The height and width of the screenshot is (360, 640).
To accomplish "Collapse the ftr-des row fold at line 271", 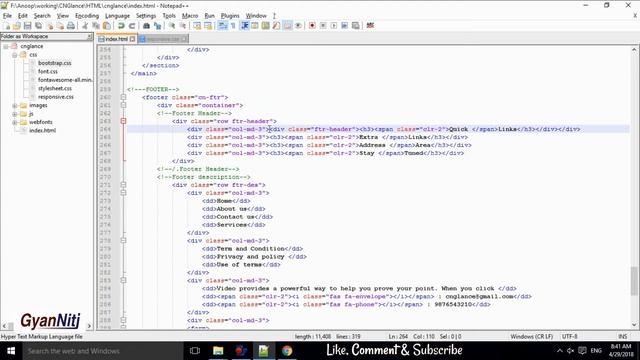I will [x=123, y=185].
